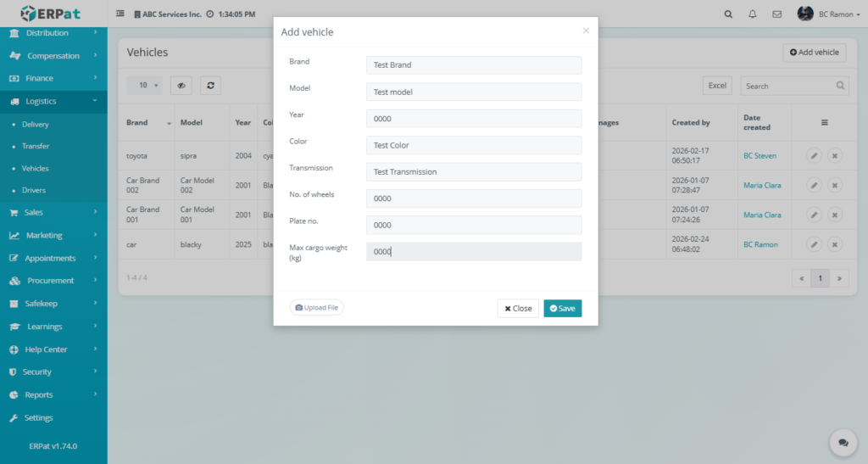Screen dimensions: 868x464
Task: Go to next page arrow
Action: [x=839, y=278]
